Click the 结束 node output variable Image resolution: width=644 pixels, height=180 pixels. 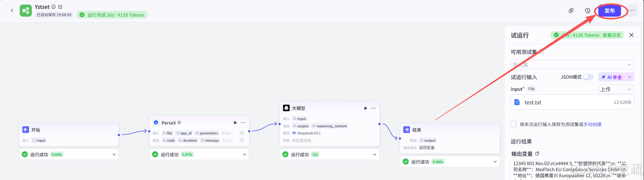pyautogui.click(x=427, y=140)
